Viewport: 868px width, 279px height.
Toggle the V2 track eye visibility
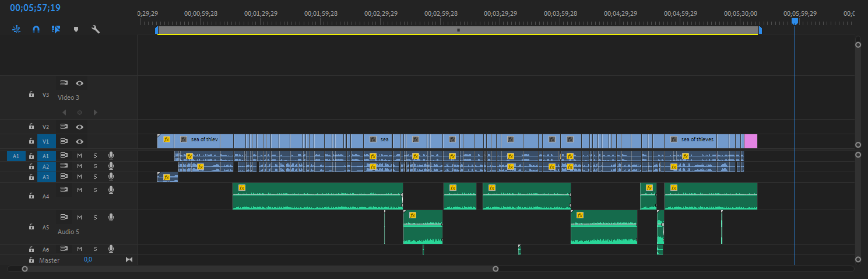(79, 127)
